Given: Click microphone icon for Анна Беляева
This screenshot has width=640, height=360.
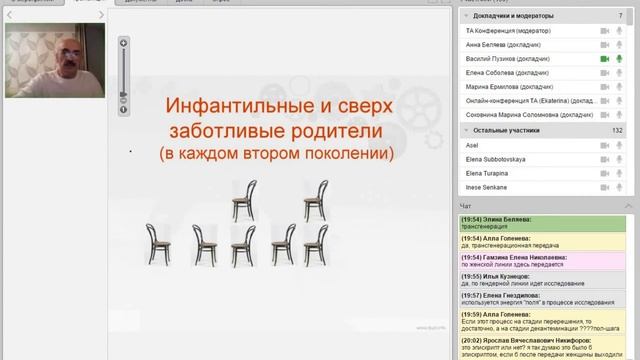Looking at the screenshot, I should click(619, 44).
